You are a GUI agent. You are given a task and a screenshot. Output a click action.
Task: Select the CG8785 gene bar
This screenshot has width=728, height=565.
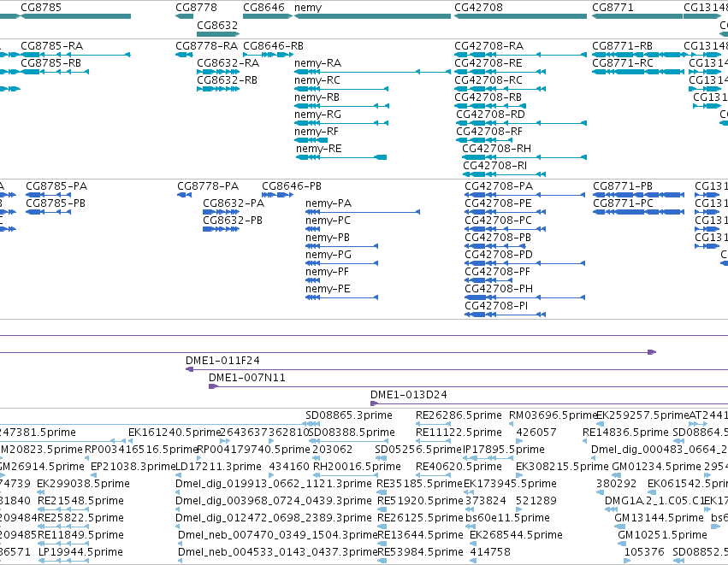click(x=75, y=16)
